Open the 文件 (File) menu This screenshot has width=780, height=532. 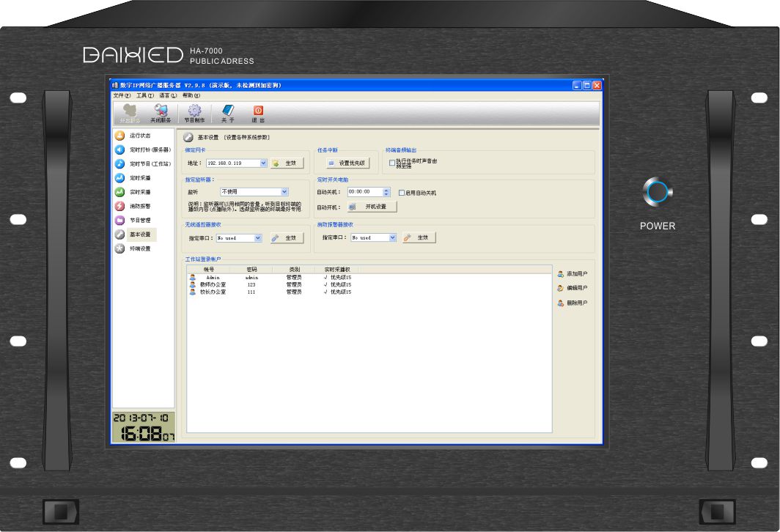pos(122,95)
